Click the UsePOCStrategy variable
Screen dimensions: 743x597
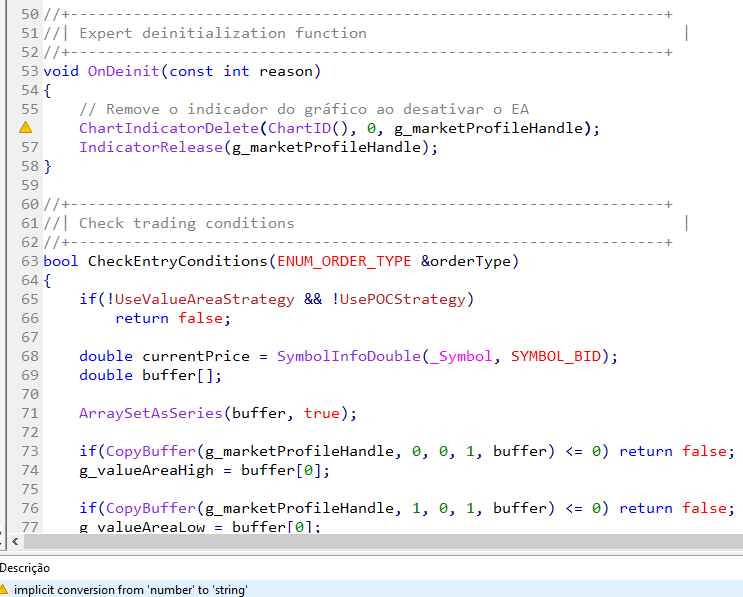pos(402,299)
